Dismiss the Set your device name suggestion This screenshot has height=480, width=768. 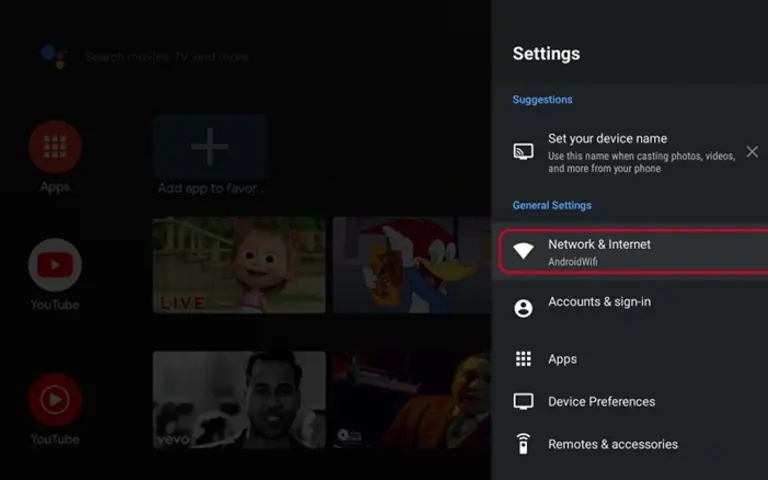752,152
